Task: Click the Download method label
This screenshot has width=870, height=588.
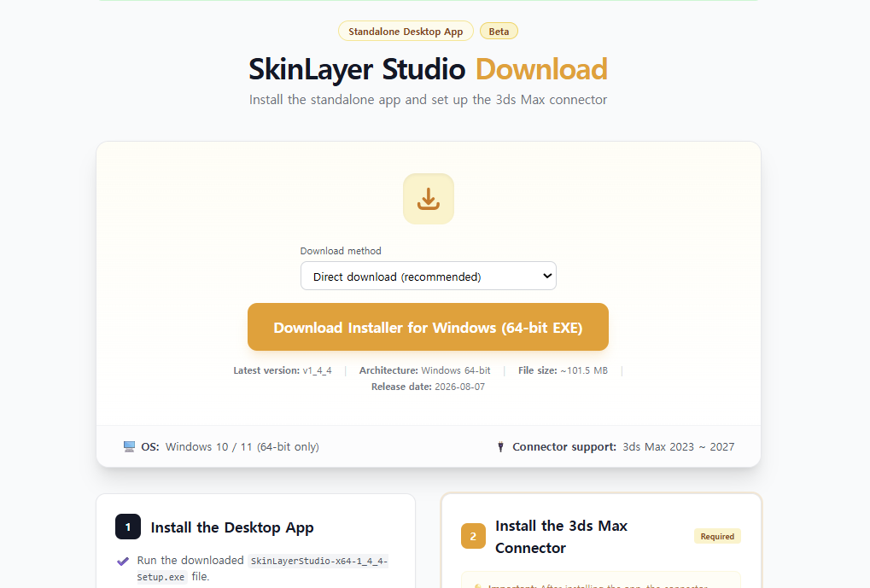Action: point(341,251)
